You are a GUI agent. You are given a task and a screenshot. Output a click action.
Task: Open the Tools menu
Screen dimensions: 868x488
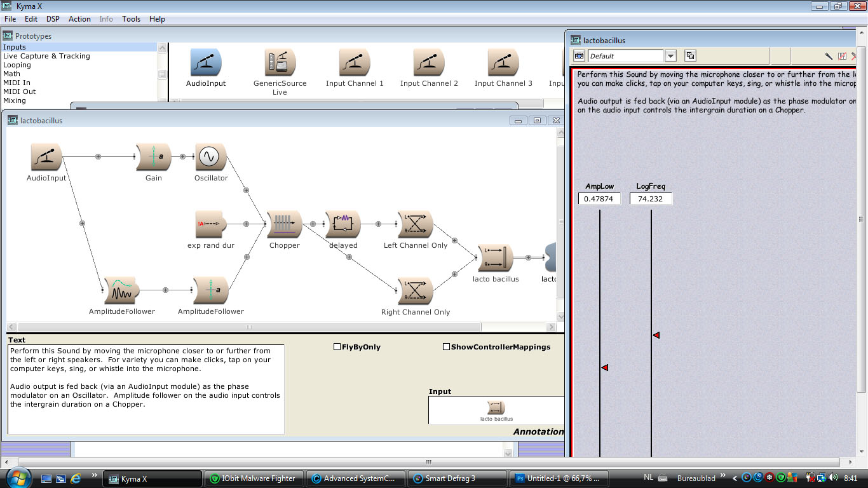(x=131, y=18)
